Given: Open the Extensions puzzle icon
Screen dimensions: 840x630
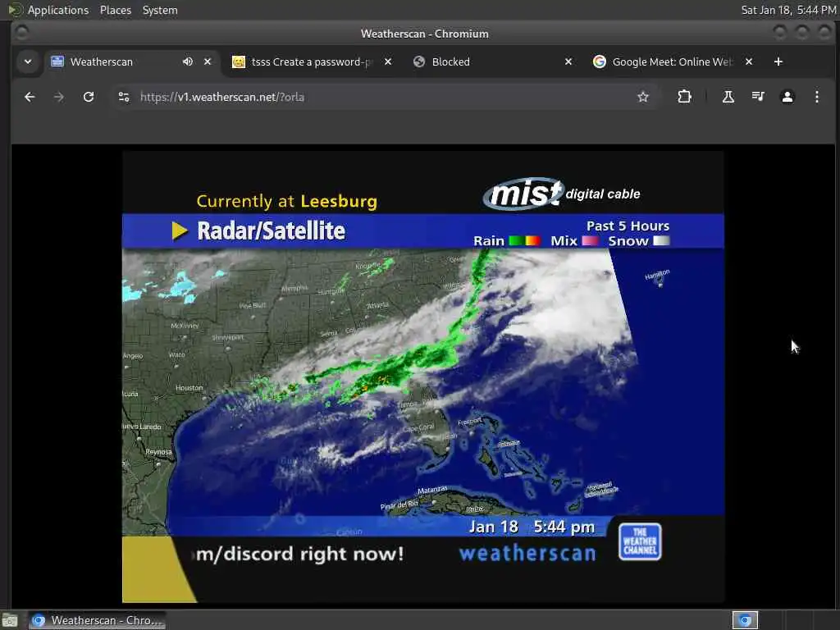Looking at the screenshot, I should pos(684,97).
